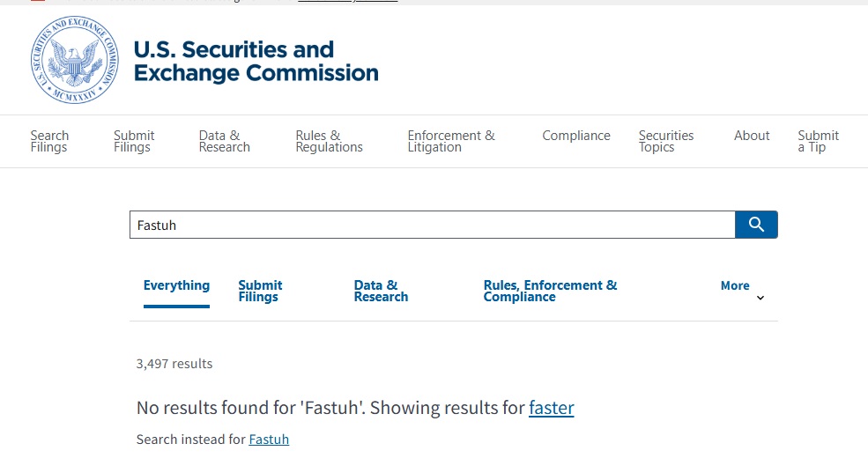Search instead for Fastuh link
Viewport: 868px width, 473px height.
pos(269,440)
